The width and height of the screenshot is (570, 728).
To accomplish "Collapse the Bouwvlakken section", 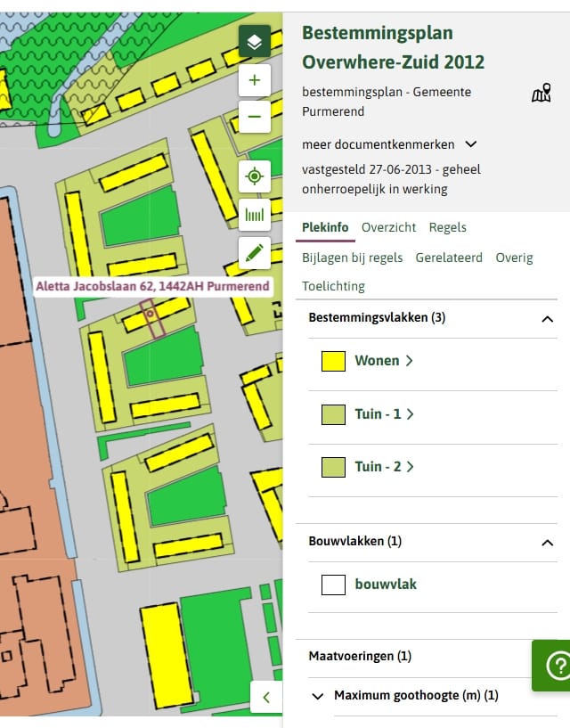I will 547,542.
